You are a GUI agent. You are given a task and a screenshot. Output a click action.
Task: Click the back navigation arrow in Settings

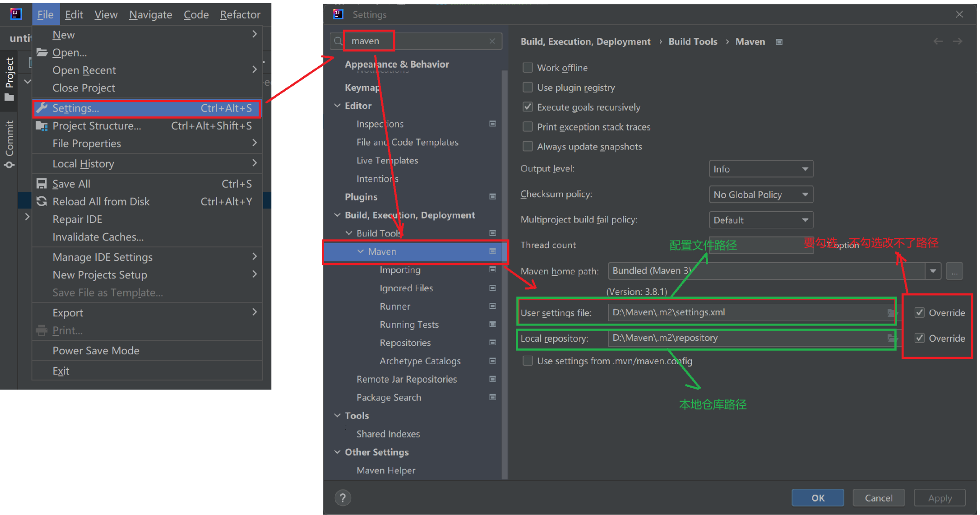[938, 42]
